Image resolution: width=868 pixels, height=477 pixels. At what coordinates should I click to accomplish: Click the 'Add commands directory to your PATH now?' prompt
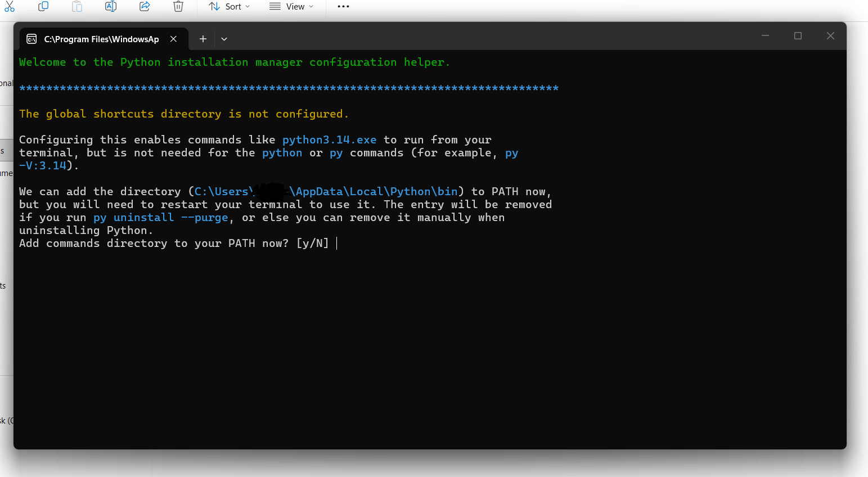click(174, 243)
